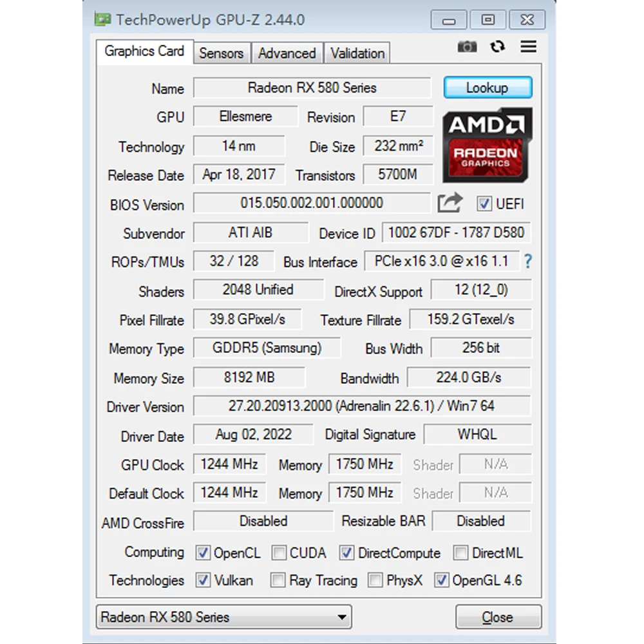Screen dimensions: 644x644
Task: Toggle the Vulkan checkbox
Action: pos(202,580)
